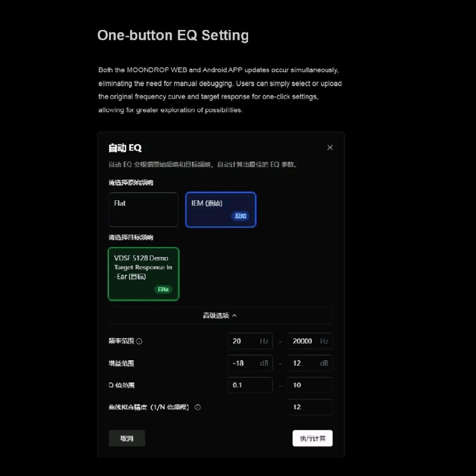
Task: Choose the VDSF 5128 Demo target card
Action: click(144, 274)
